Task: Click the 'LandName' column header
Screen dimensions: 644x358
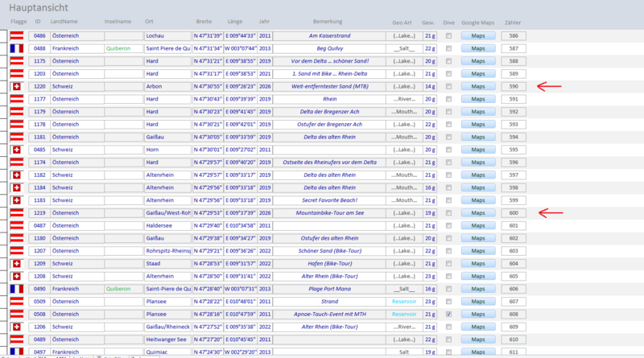Action: [x=64, y=22]
